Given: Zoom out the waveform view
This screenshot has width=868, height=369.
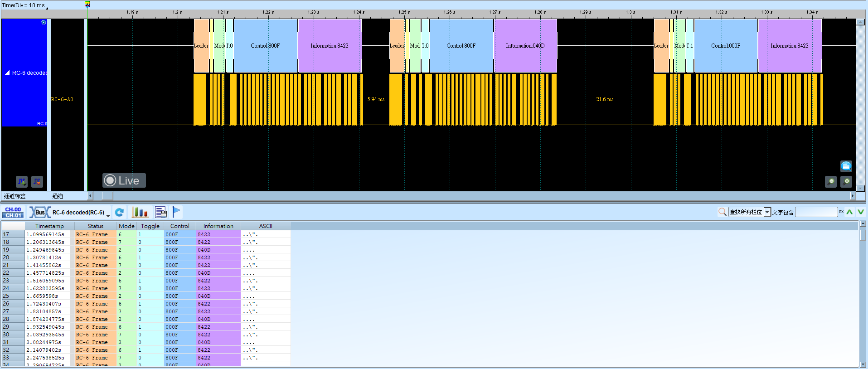Looking at the screenshot, I should pyautogui.click(x=831, y=182).
